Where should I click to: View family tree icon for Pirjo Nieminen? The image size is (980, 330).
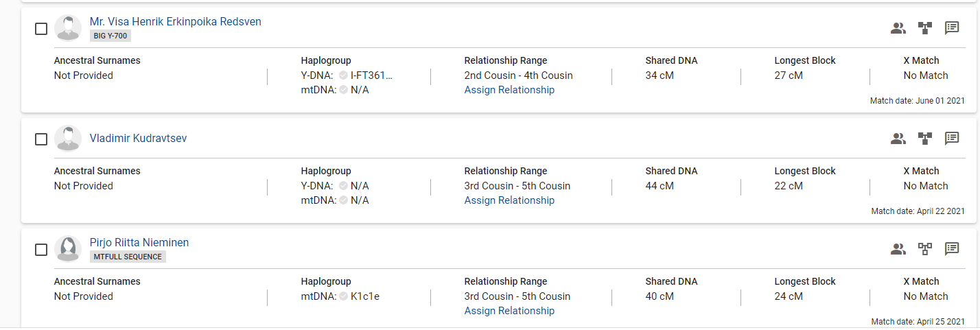(925, 249)
